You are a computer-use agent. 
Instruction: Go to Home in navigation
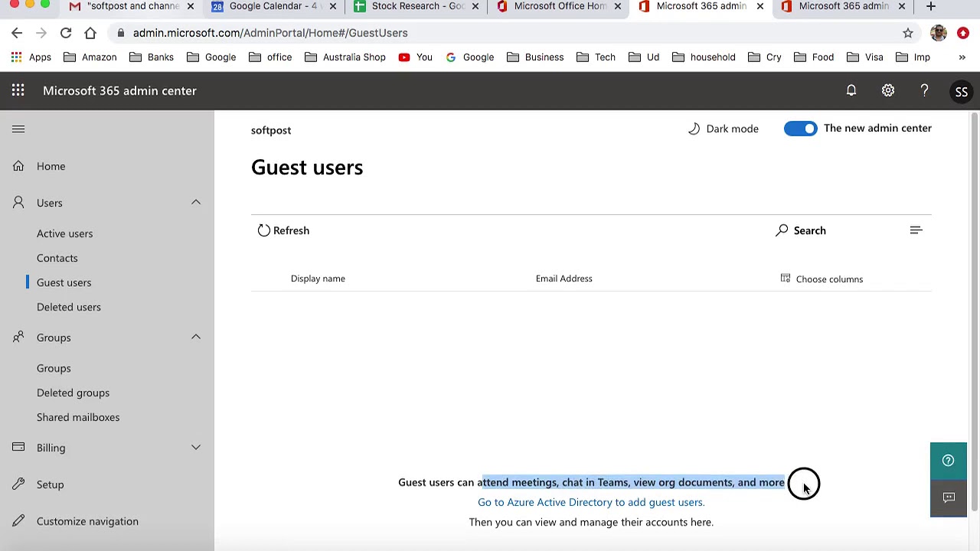[x=51, y=166]
